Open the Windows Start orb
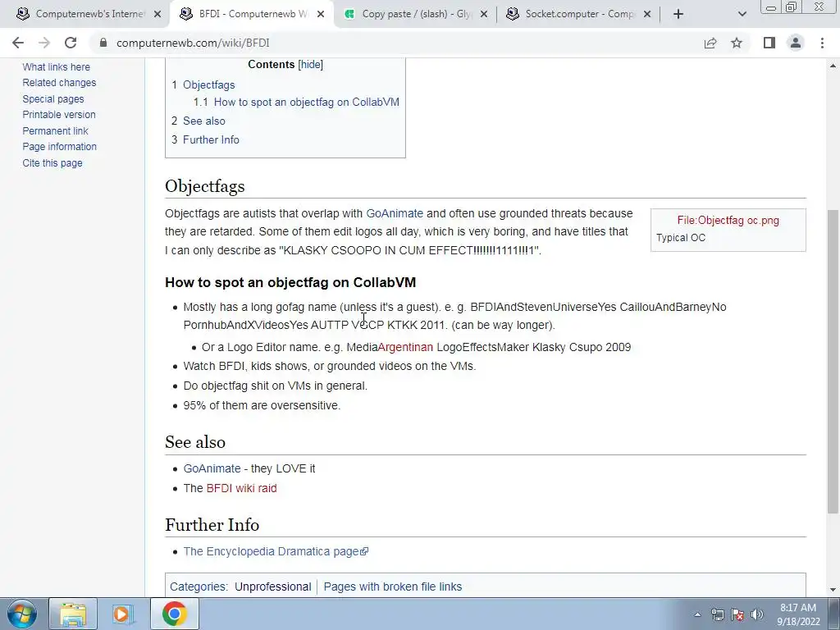 pos(21,614)
